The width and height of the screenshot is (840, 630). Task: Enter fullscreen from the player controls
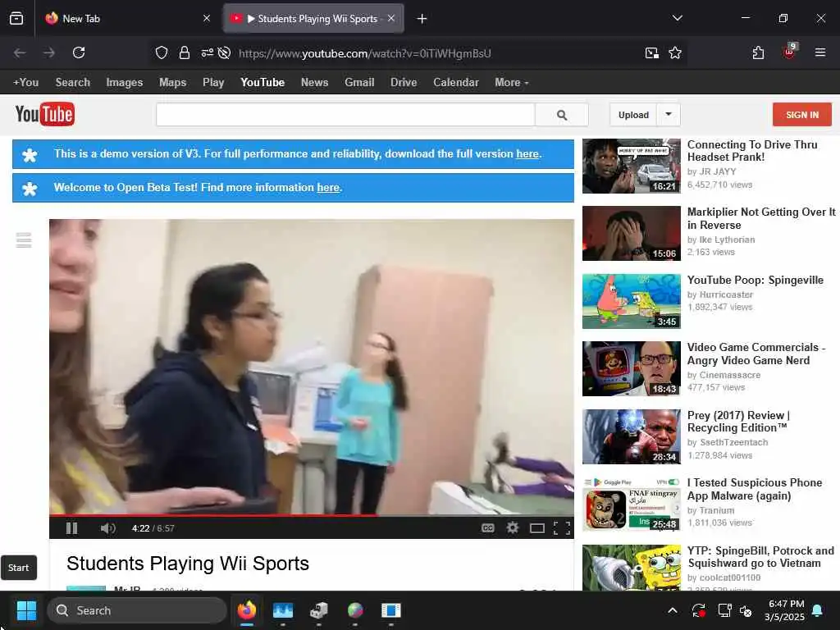561,528
